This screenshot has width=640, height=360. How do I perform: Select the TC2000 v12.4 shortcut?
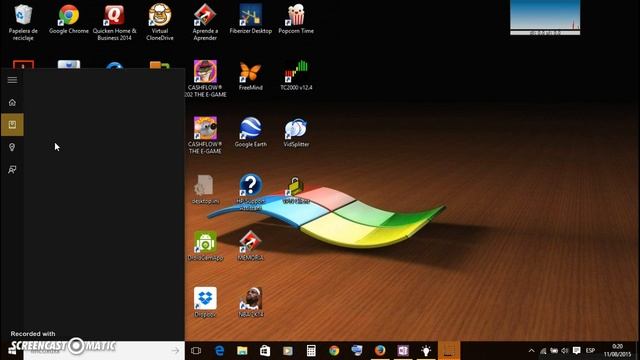296,76
